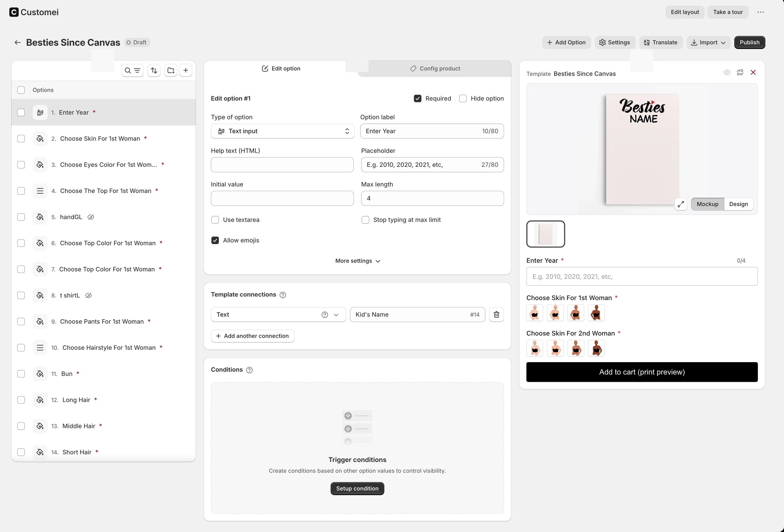Screen dimensions: 784x532
Task: Select the Edit option tab
Action: [x=281, y=69]
